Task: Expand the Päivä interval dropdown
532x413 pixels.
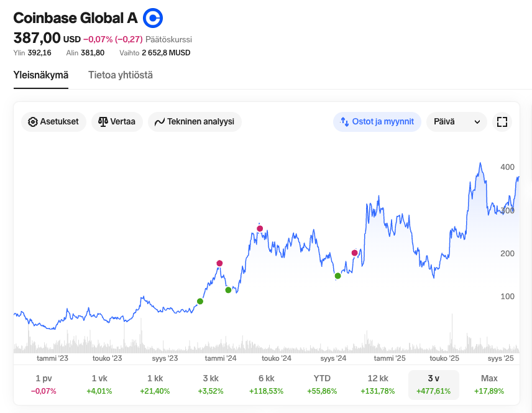Action: point(456,121)
